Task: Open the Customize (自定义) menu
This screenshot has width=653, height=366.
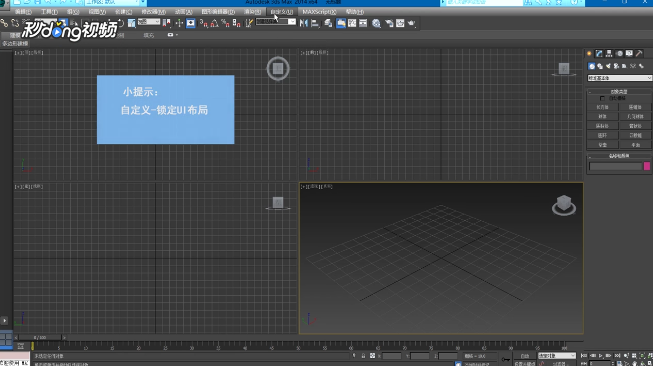Action: tap(282, 12)
